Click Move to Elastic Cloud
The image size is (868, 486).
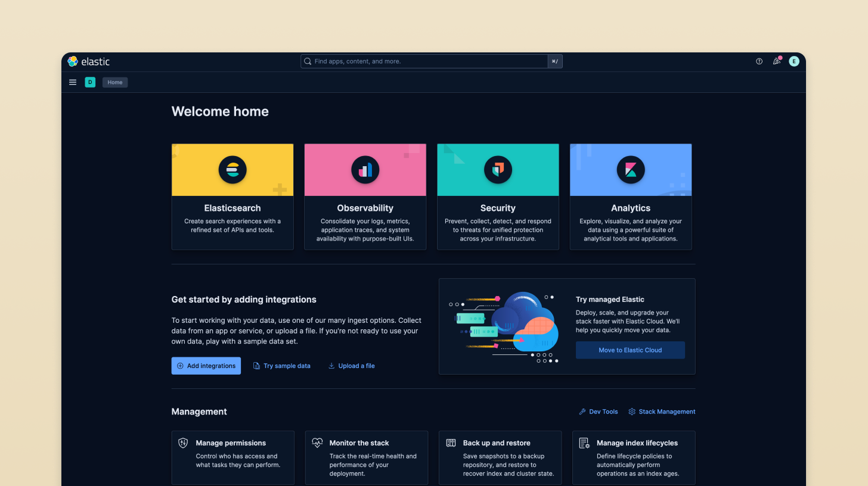tap(630, 350)
